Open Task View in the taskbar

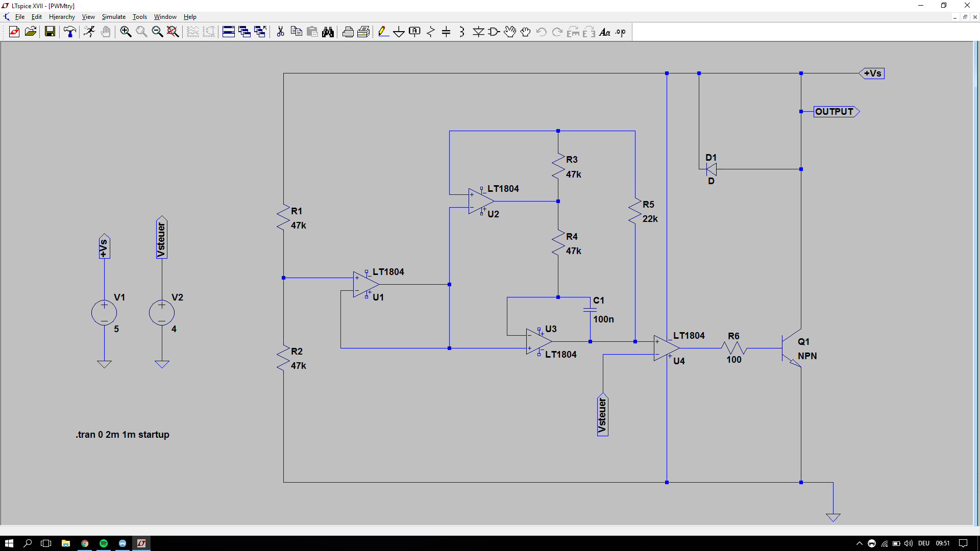pos(46,543)
